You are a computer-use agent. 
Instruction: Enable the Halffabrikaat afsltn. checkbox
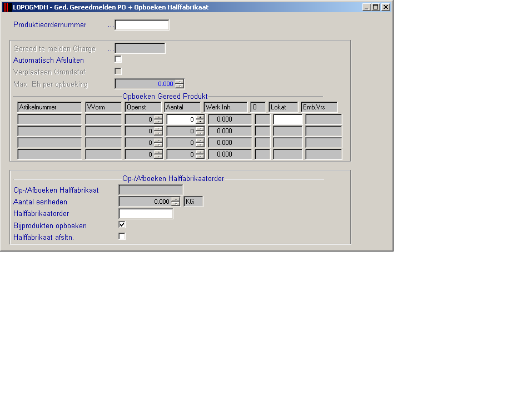click(x=122, y=237)
